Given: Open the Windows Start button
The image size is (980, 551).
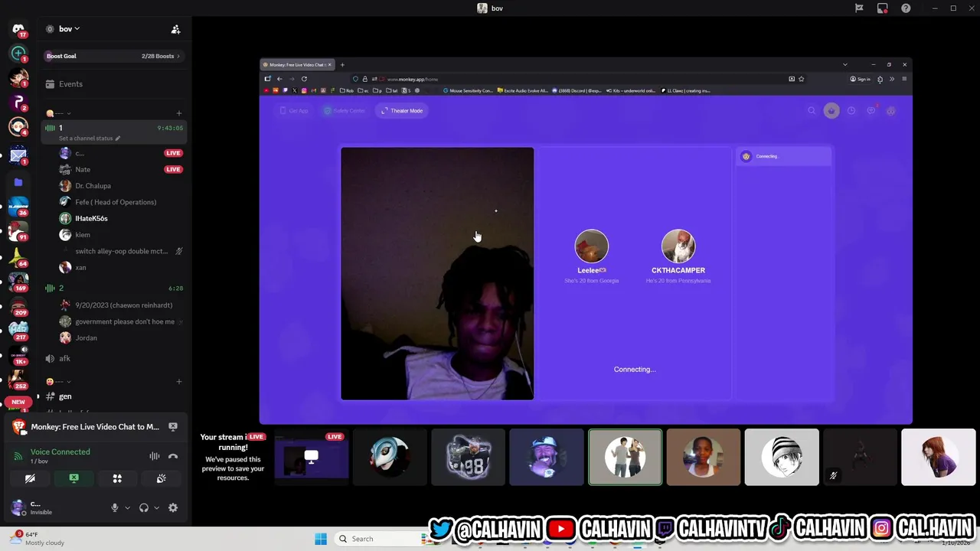Looking at the screenshot, I should (321, 539).
